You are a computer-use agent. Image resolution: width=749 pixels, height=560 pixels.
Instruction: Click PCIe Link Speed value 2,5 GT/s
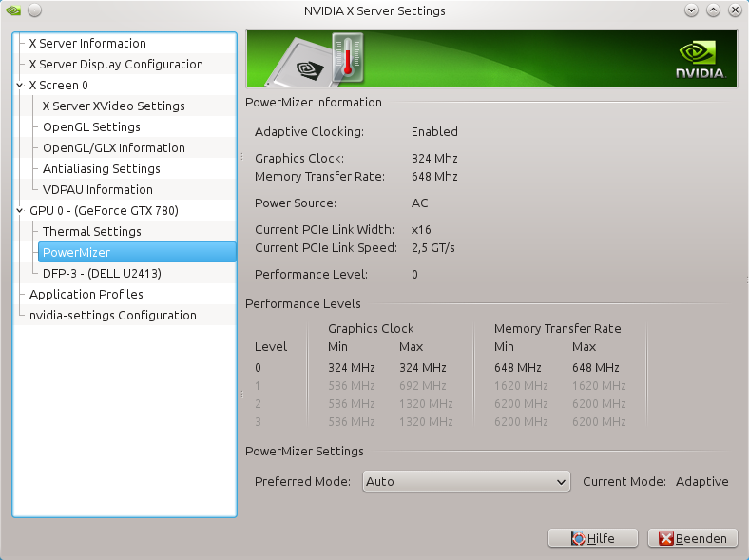point(433,248)
